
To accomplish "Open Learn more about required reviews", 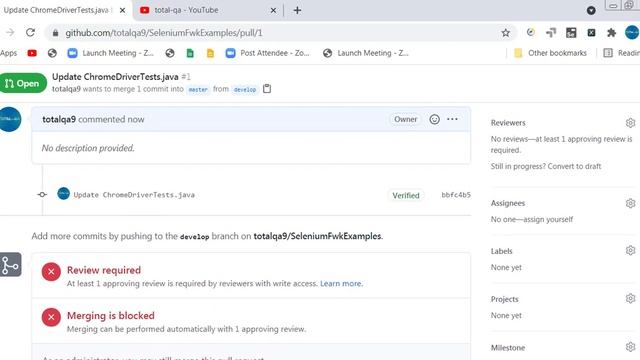I will pyautogui.click(x=341, y=283).
